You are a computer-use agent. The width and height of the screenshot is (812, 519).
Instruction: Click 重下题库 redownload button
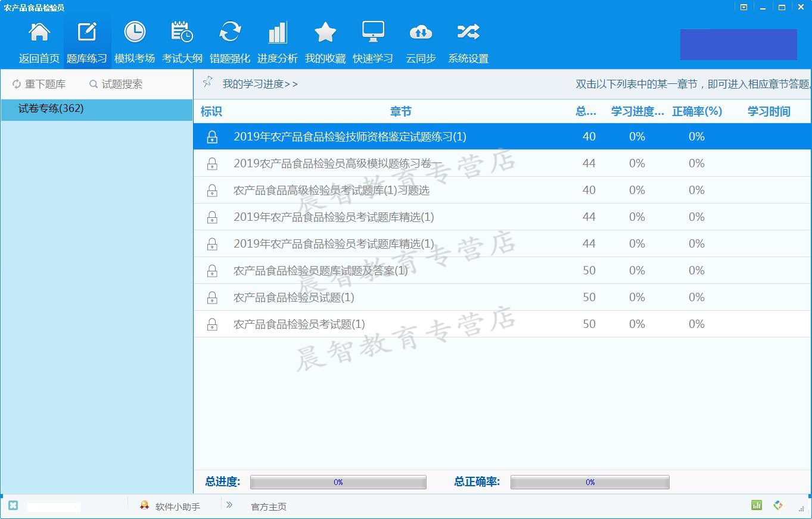pos(39,85)
